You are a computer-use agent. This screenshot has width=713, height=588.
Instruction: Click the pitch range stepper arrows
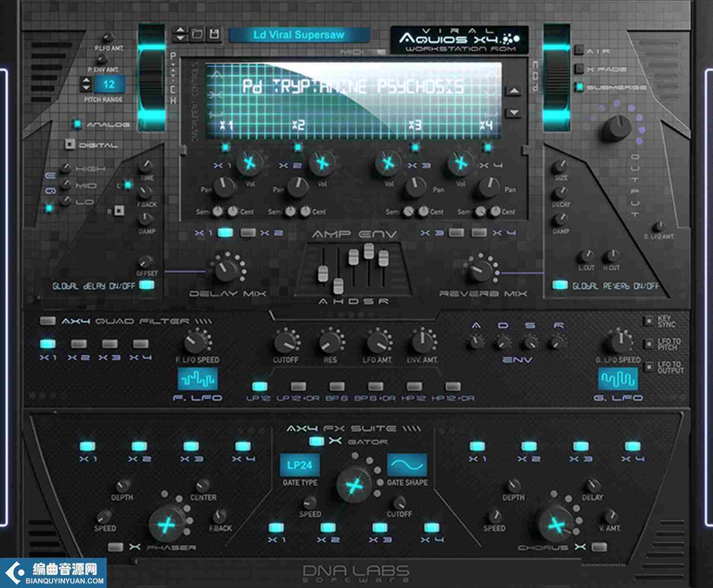click(86, 84)
